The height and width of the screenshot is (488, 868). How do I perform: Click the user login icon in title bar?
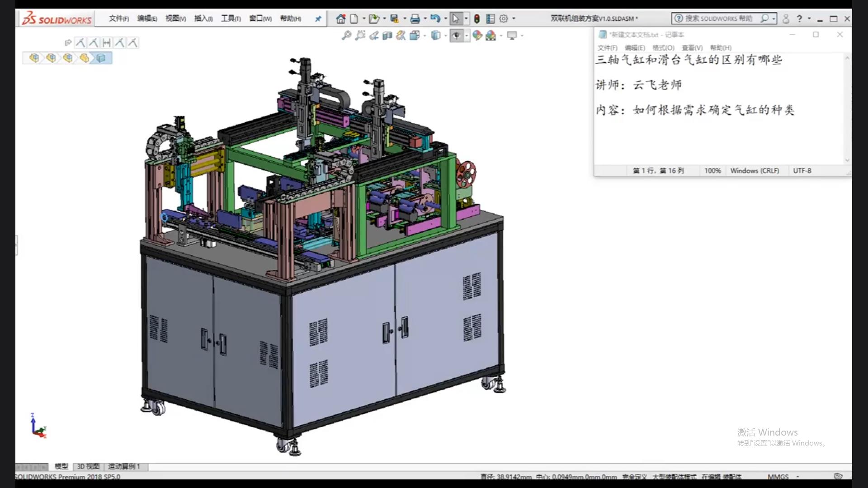click(786, 19)
